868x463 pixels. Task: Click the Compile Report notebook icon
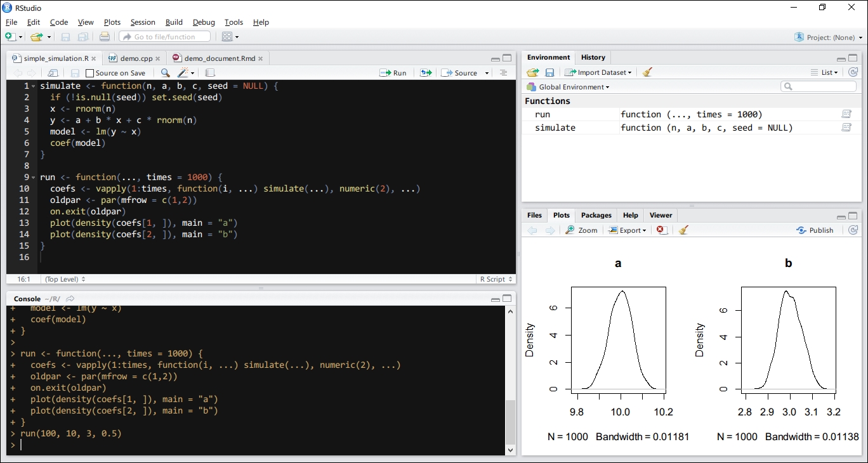(x=210, y=73)
